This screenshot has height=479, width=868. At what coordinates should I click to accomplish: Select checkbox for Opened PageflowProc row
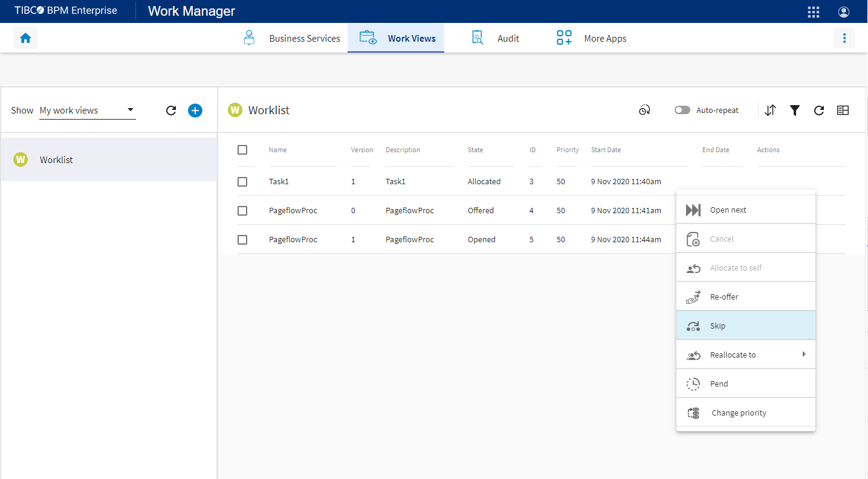242,240
